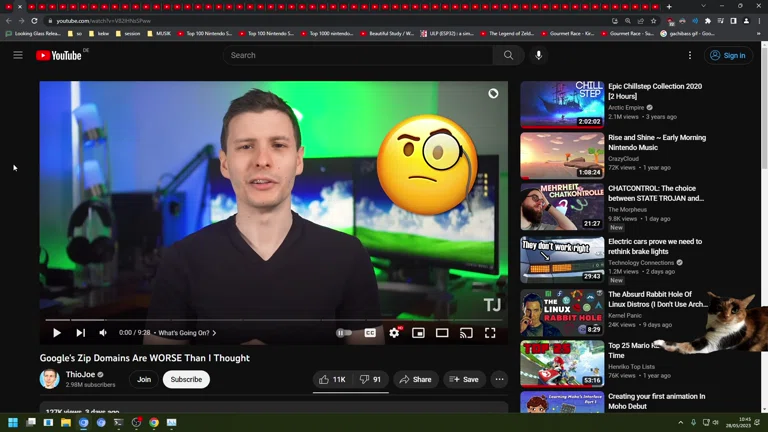
Task: Cast video to a TV
Action: (466, 333)
